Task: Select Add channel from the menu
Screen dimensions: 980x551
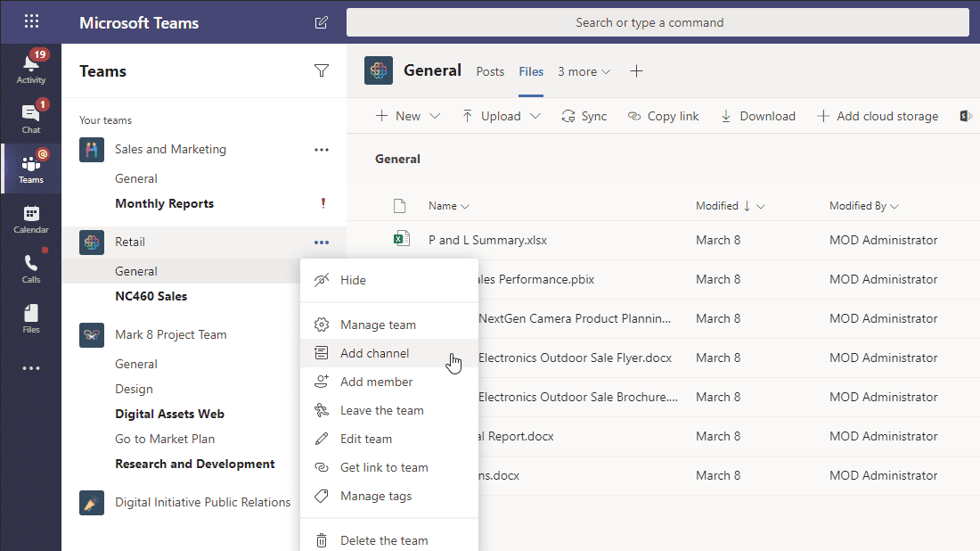Action: [x=375, y=352]
